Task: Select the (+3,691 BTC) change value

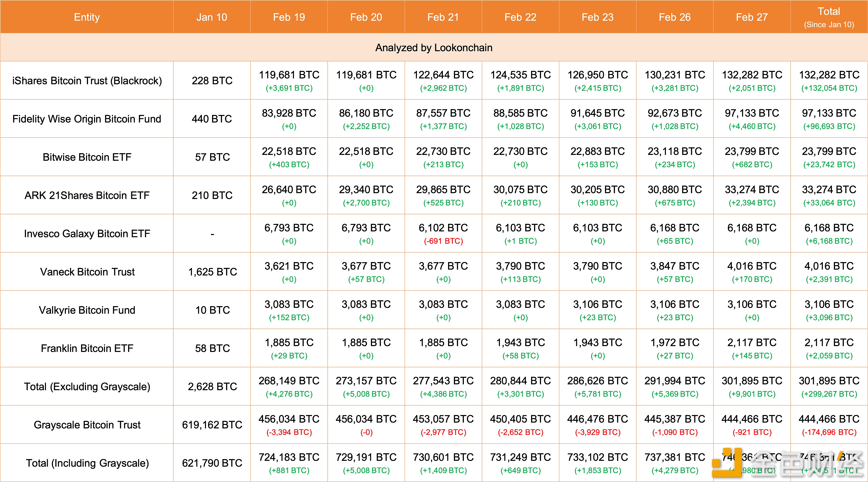Action: (289, 88)
